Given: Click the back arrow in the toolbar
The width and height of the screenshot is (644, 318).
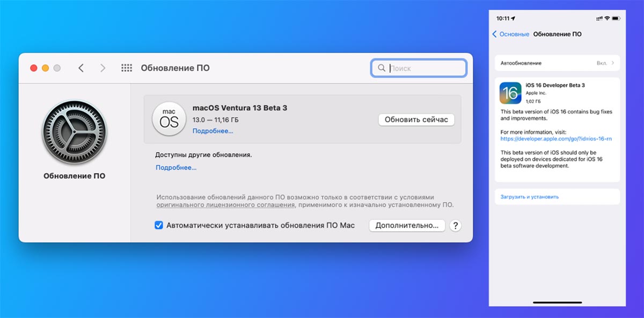Looking at the screenshot, I should point(81,68).
